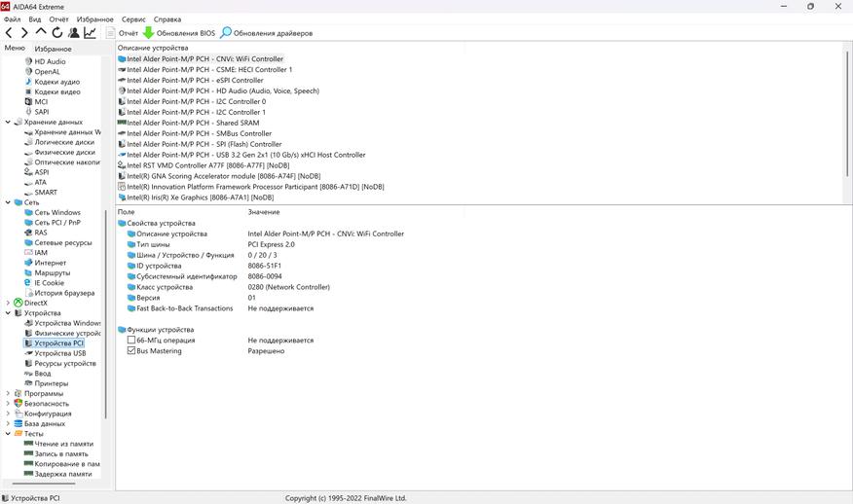Click the Back navigation arrow

coord(9,33)
